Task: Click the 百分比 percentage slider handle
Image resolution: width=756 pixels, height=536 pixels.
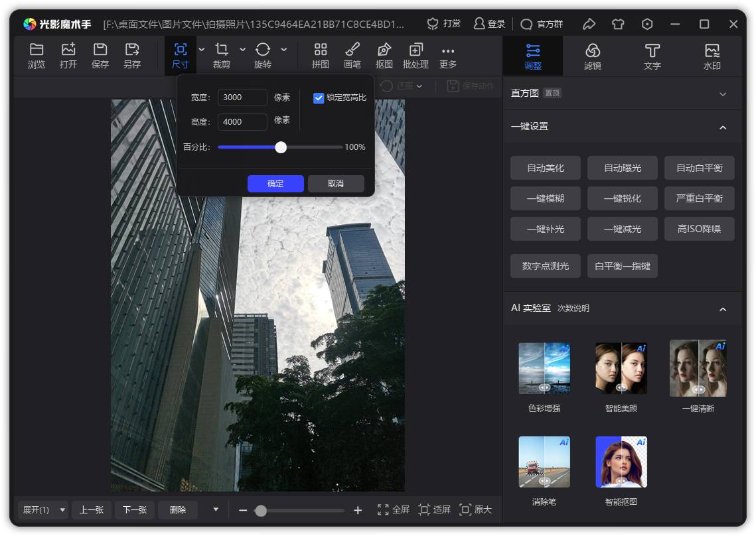Action: (281, 147)
